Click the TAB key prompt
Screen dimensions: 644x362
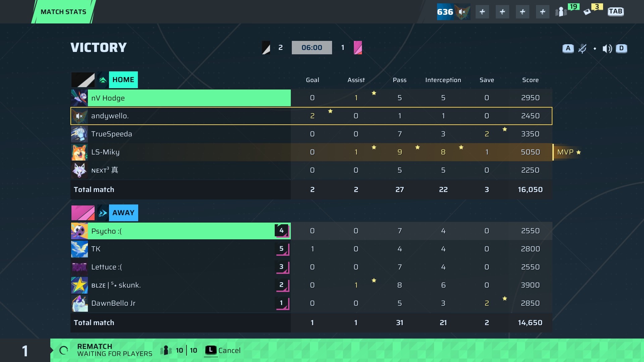[616, 12]
